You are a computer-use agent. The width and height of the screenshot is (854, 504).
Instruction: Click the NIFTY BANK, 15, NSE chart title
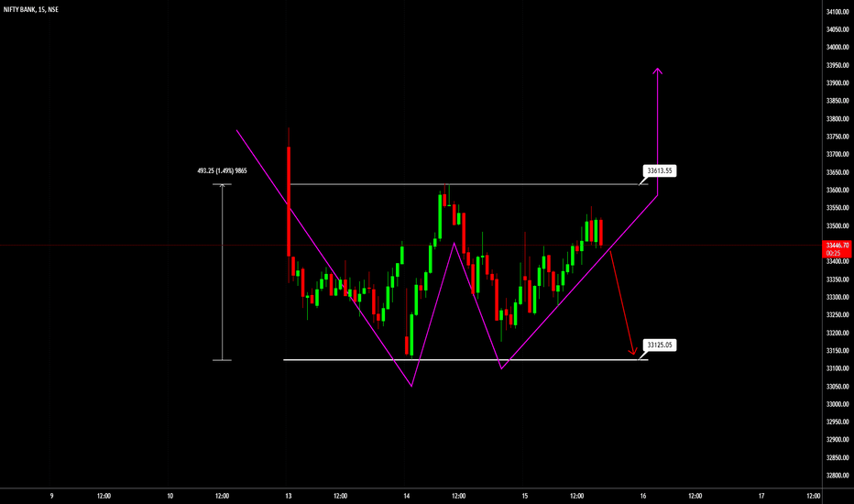click(31, 9)
